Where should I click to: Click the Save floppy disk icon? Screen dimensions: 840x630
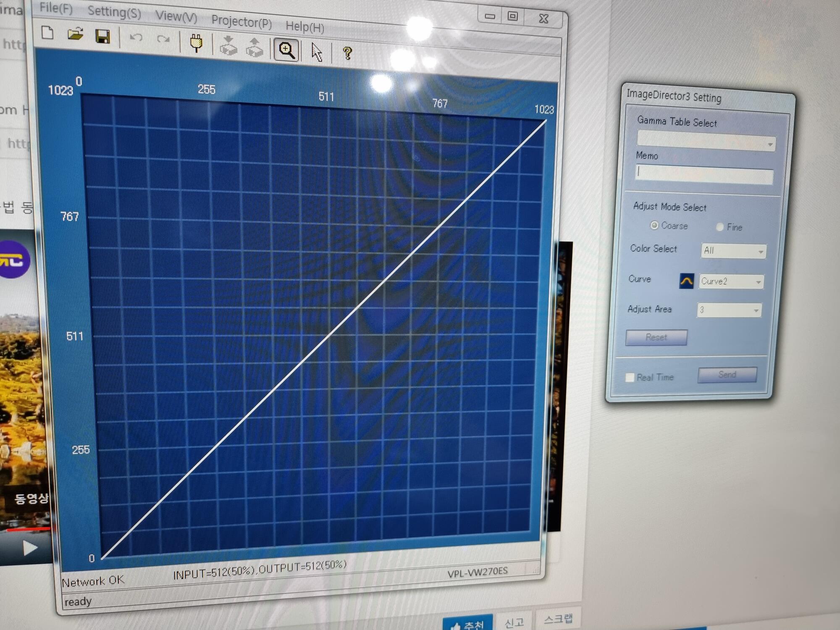click(103, 37)
